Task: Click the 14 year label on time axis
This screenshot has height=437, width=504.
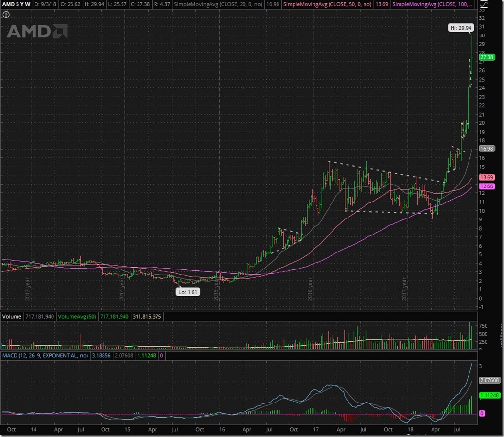Action: click(x=34, y=430)
